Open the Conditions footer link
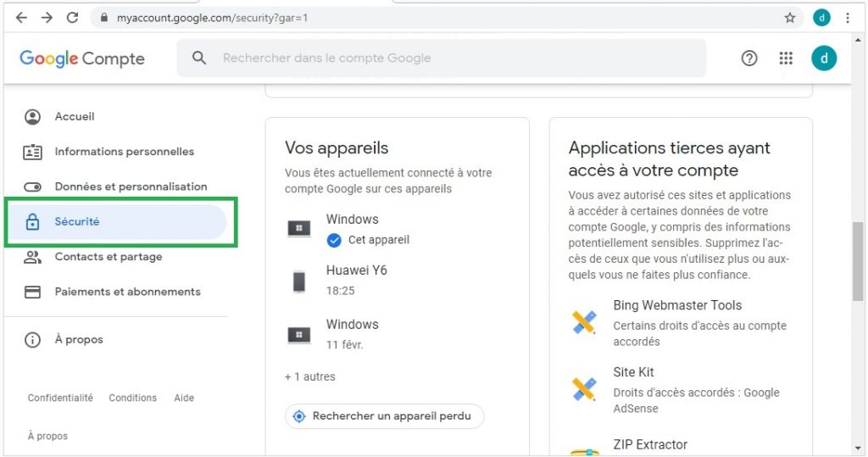Image resolution: width=868 pixels, height=457 pixels. coord(133,398)
